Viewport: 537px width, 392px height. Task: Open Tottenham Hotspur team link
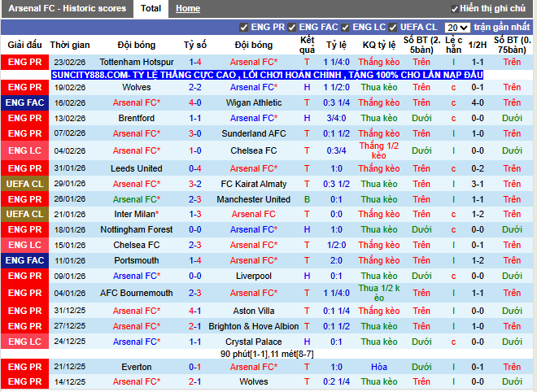click(136, 62)
